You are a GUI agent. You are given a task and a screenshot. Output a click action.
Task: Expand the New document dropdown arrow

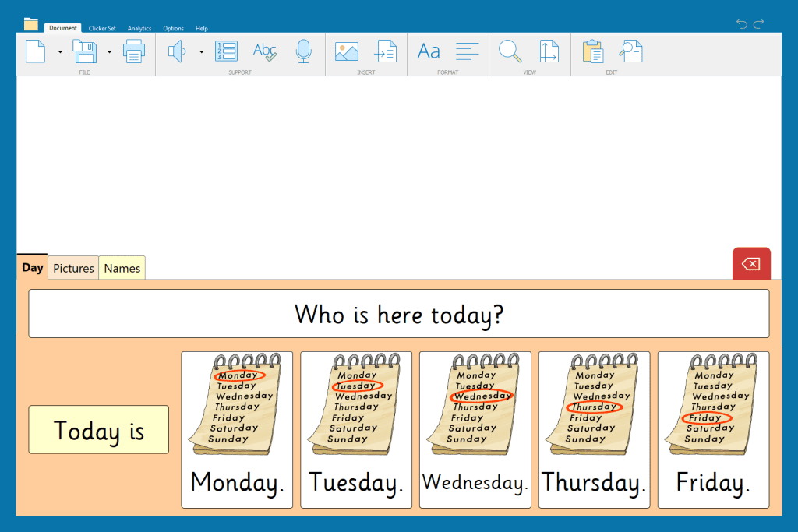(x=60, y=52)
